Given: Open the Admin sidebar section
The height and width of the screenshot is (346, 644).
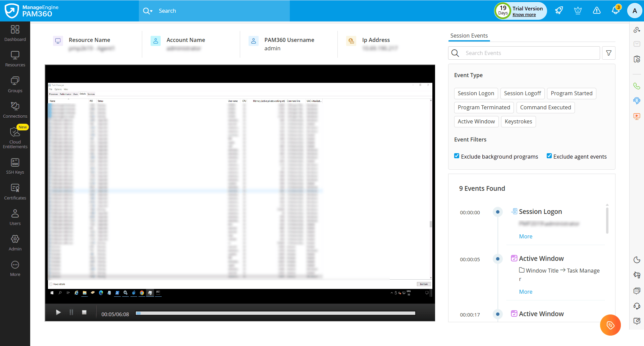Looking at the screenshot, I should (15, 242).
